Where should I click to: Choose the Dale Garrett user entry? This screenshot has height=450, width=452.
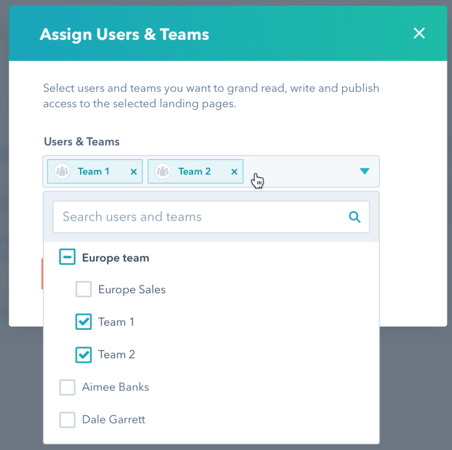pos(114,419)
